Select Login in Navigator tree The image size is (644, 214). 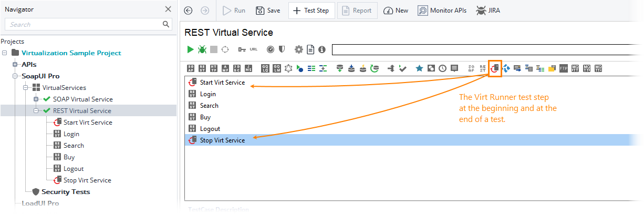71,134
